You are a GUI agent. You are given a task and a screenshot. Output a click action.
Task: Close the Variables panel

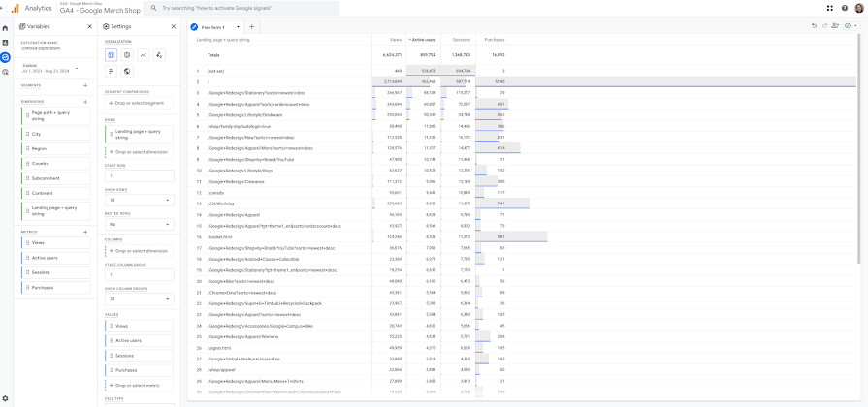[89, 26]
